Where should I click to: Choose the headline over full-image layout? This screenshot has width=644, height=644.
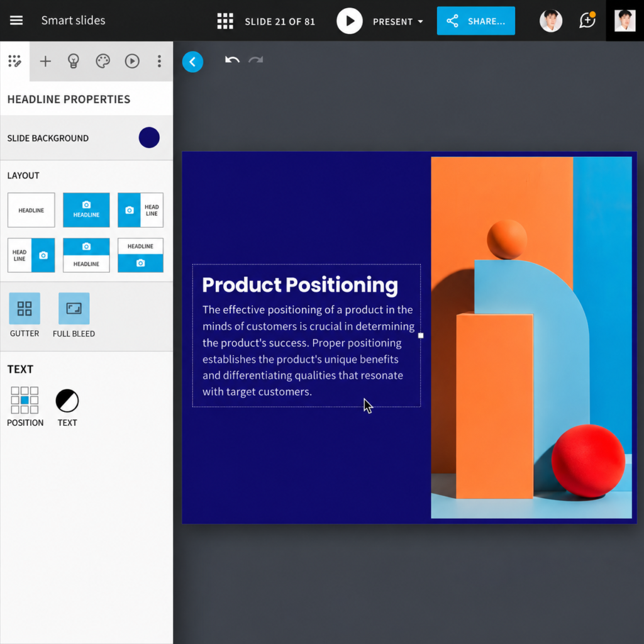(x=86, y=210)
